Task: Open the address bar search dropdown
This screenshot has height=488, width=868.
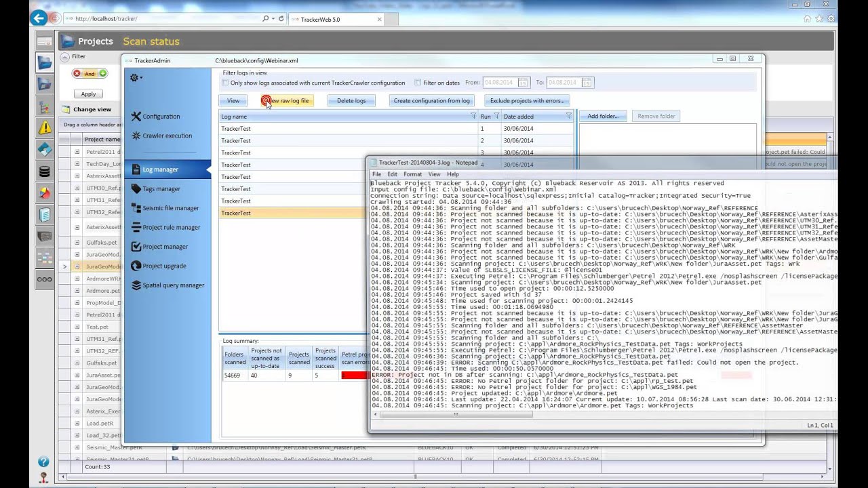Action: 273,19
